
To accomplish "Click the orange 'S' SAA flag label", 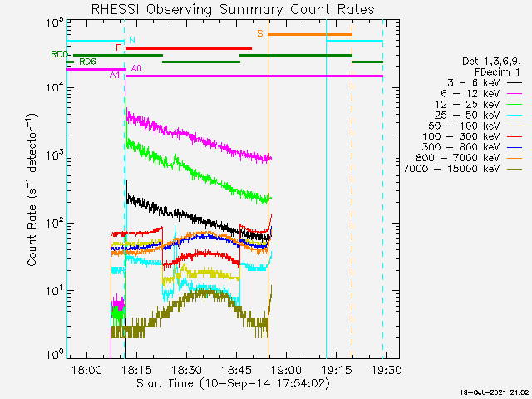I will (x=260, y=33).
